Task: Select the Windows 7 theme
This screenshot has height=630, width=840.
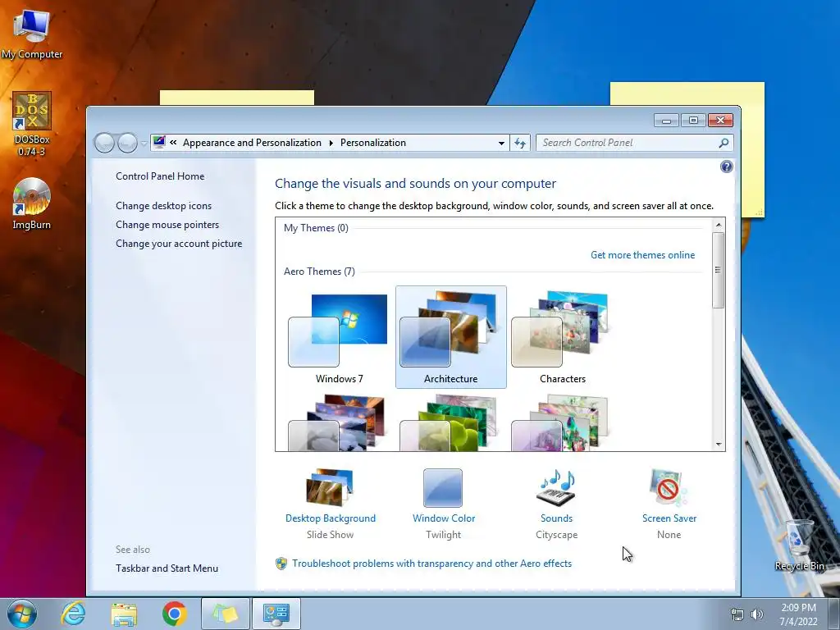Action: tap(339, 337)
